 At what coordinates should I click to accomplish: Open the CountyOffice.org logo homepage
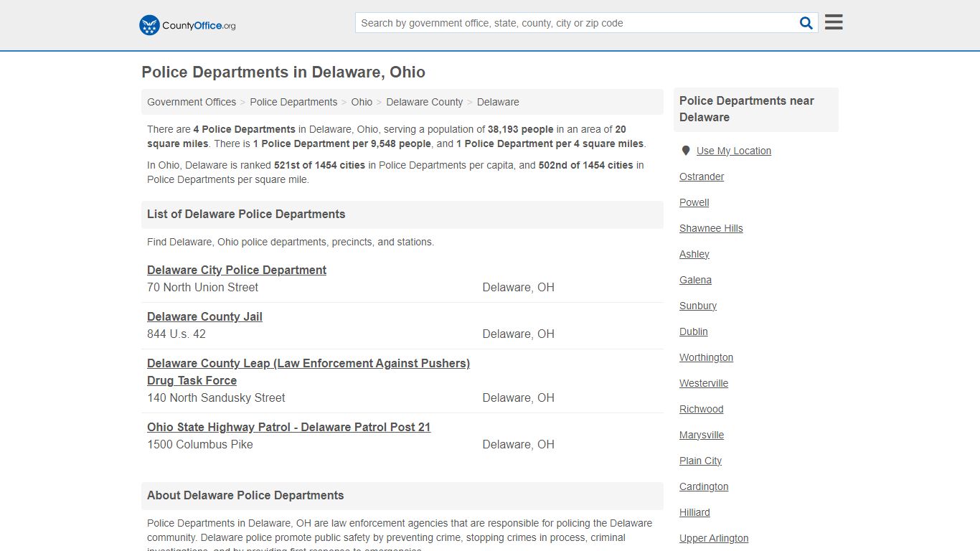[187, 25]
